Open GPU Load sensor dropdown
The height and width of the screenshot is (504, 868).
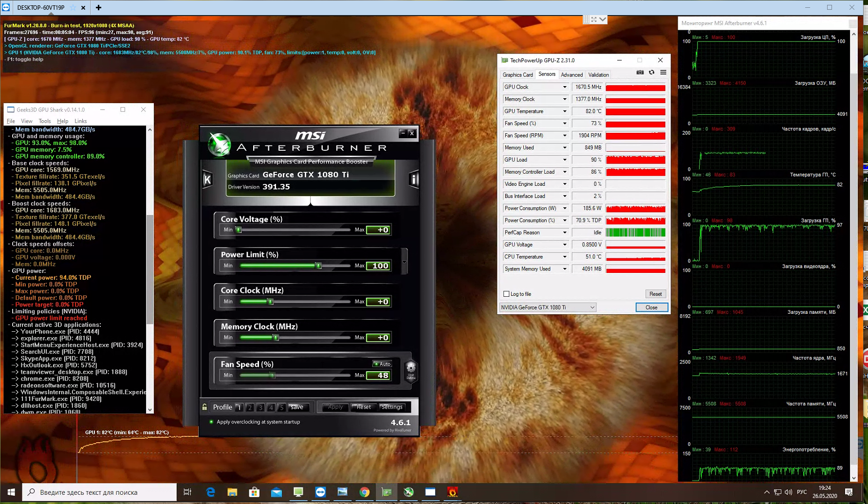[565, 160]
